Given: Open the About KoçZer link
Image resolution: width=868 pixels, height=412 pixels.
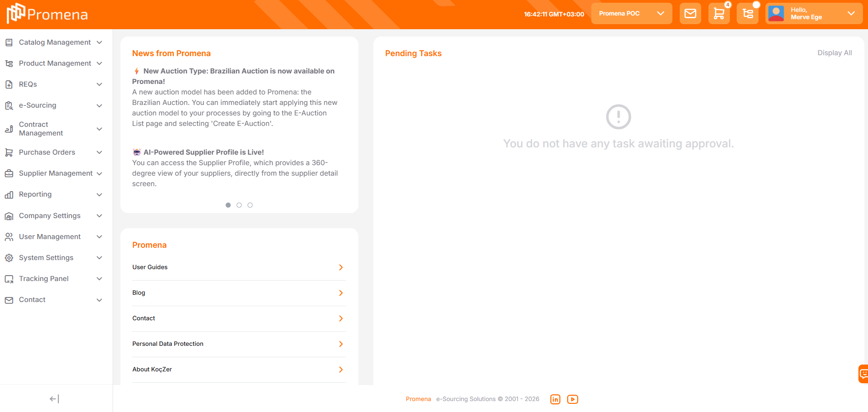Looking at the screenshot, I should [152, 370].
